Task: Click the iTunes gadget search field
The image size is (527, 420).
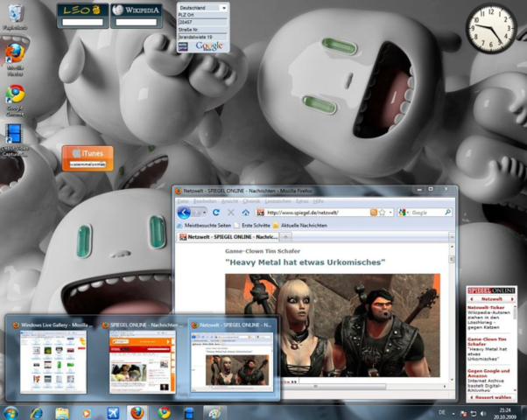Action: click(88, 164)
